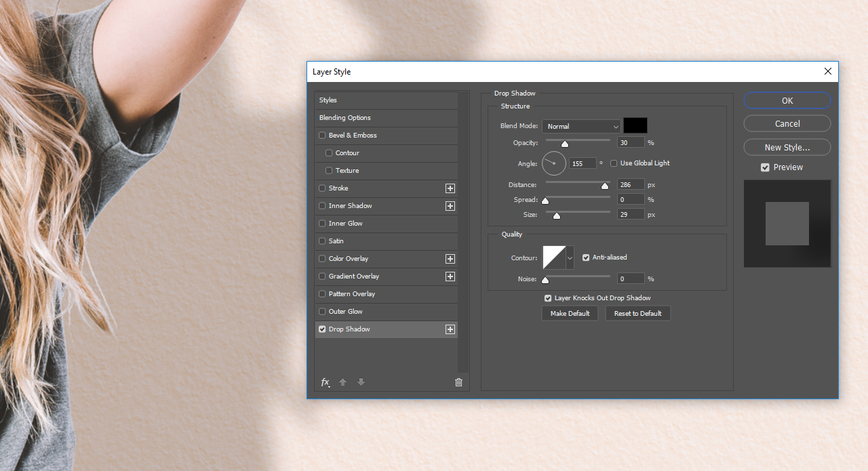Enable the Color Overlay checkbox
The height and width of the screenshot is (471, 868).
[x=322, y=259]
